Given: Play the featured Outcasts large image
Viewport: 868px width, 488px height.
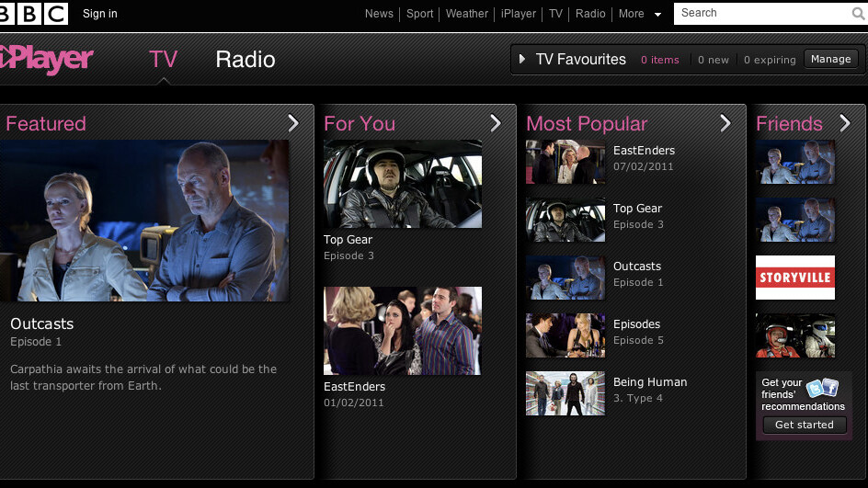Looking at the screenshot, I should tap(144, 221).
